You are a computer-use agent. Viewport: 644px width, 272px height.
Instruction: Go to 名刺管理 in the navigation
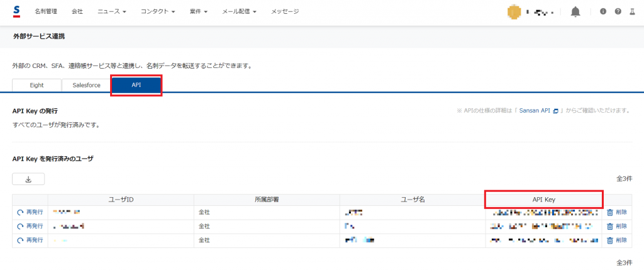[45, 12]
